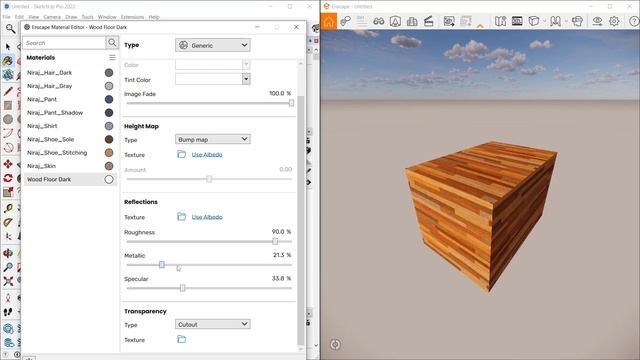This screenshot has height=360, width=640.
Task: Select the SketchUp Line pencil tool
Action: pyautogui.click(x=8, y=91)
